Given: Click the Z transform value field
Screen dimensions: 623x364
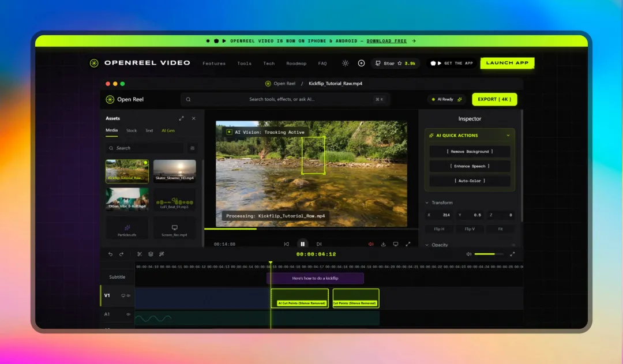Looking at the screenshot, I should click(501, 215).
